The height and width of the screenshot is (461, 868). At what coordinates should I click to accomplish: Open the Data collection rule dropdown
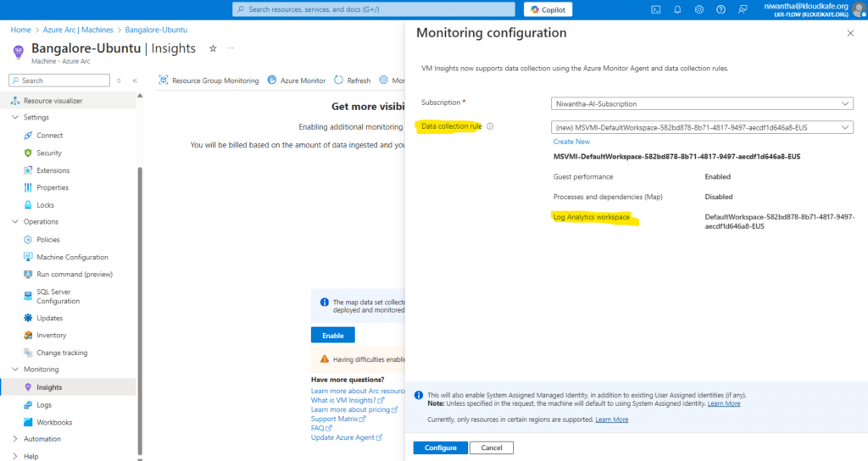[702, 127]
